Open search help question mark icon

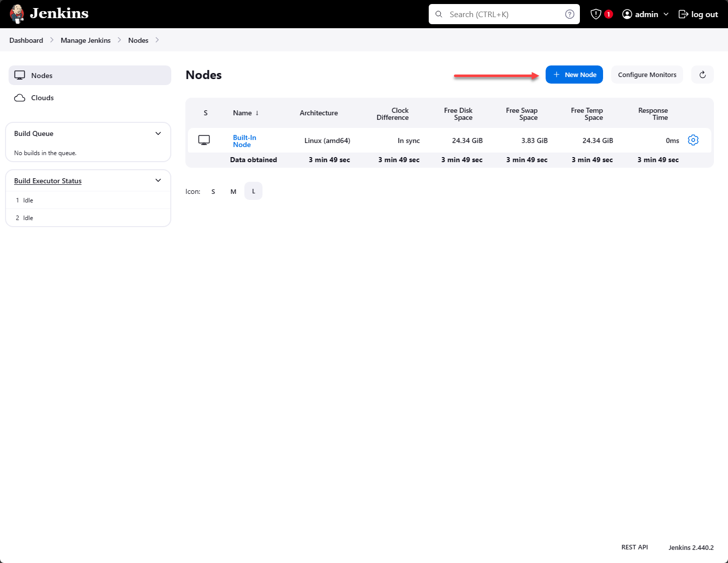[570, 14]
